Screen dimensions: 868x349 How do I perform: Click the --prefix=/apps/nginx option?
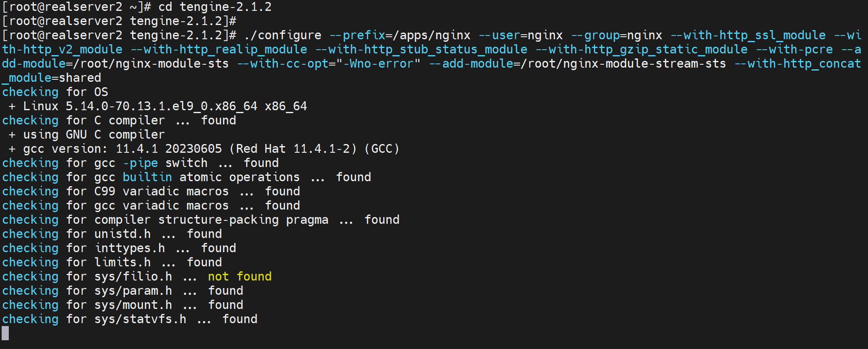coord(400,35)
